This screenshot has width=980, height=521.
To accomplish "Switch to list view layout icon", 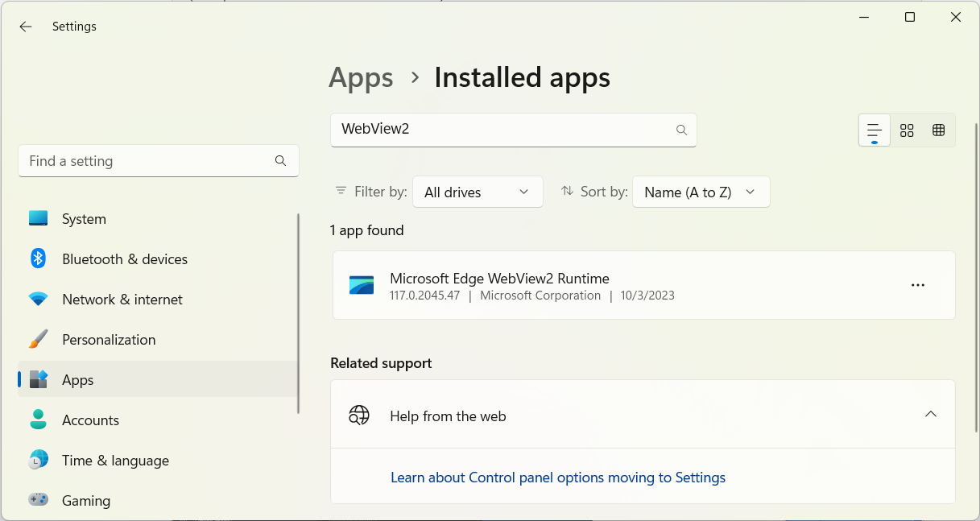I will tap(875, 130).
